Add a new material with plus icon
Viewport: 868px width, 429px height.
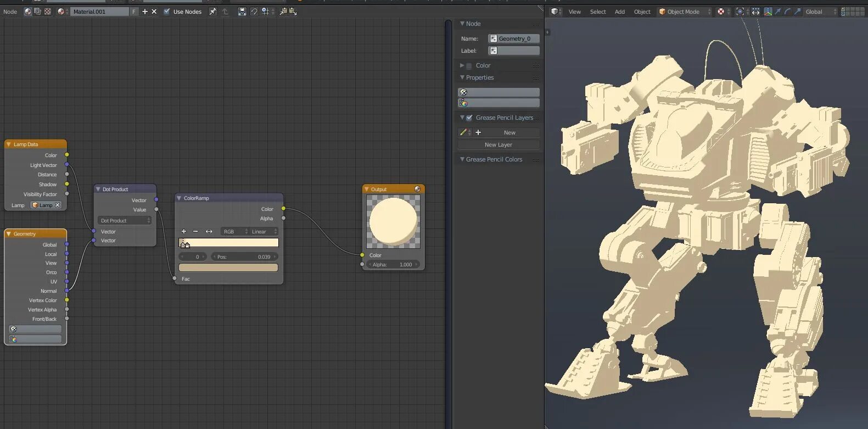(x=145, y=12)
